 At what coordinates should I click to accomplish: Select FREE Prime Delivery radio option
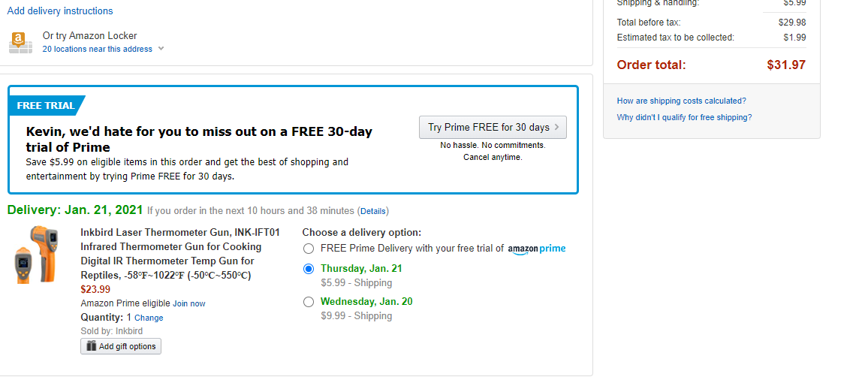[x=309, y=249]
